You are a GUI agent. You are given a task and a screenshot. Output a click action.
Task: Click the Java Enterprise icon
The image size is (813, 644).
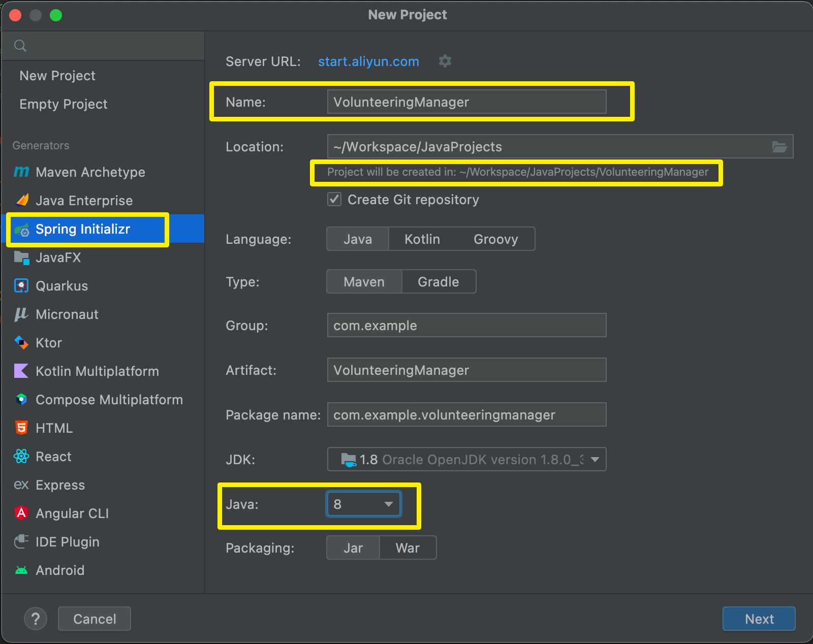[x=21, y=201]
